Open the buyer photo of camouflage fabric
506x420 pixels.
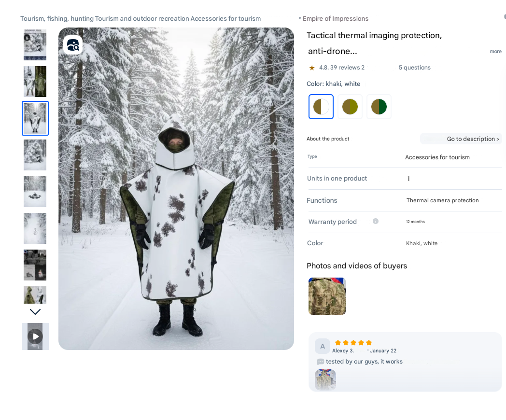tap(327, 296)
